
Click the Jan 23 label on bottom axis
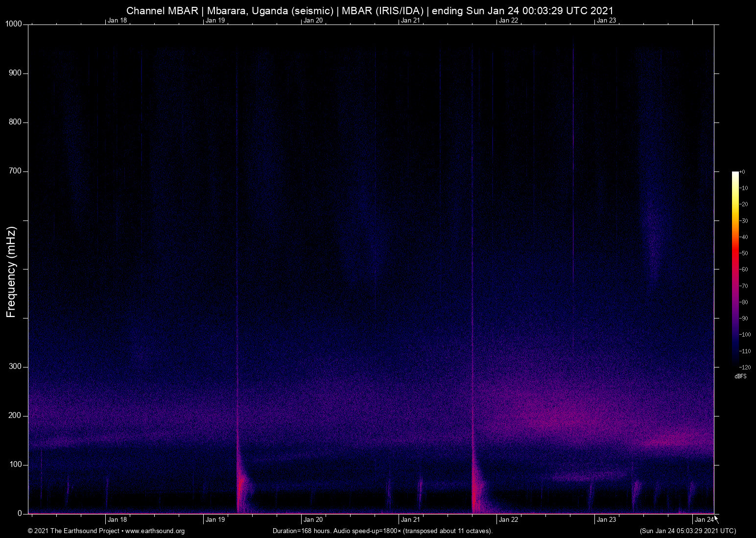coord(607,519)
